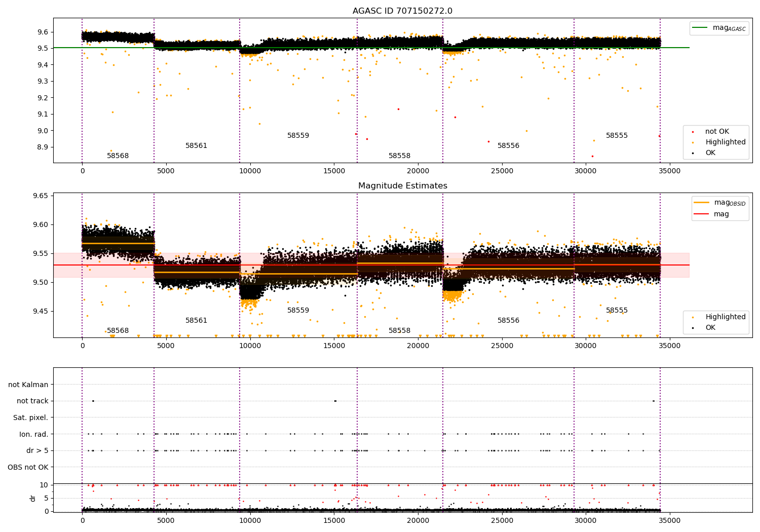Screen dimensions: 760x532
Task: Click the 'Ion. rad.' axis label
Action: 34,435
